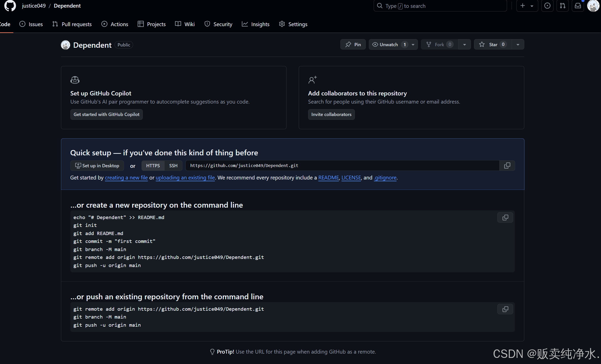
Task: Switch to the Security tab
Action: (x=218, y=24)
